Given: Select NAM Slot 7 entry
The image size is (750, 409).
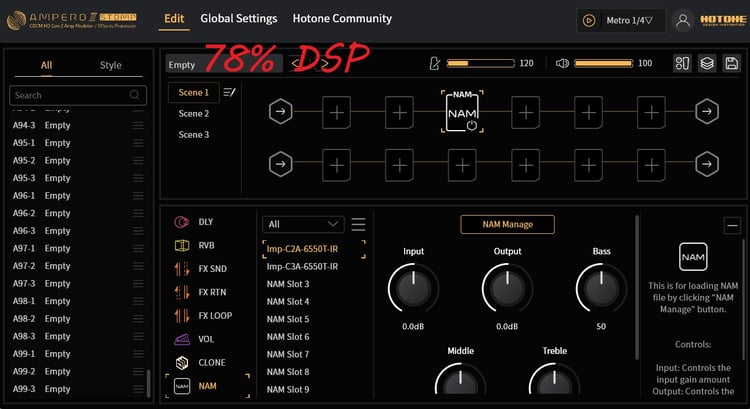Looking at the screenshot, I should pos(288,354).
